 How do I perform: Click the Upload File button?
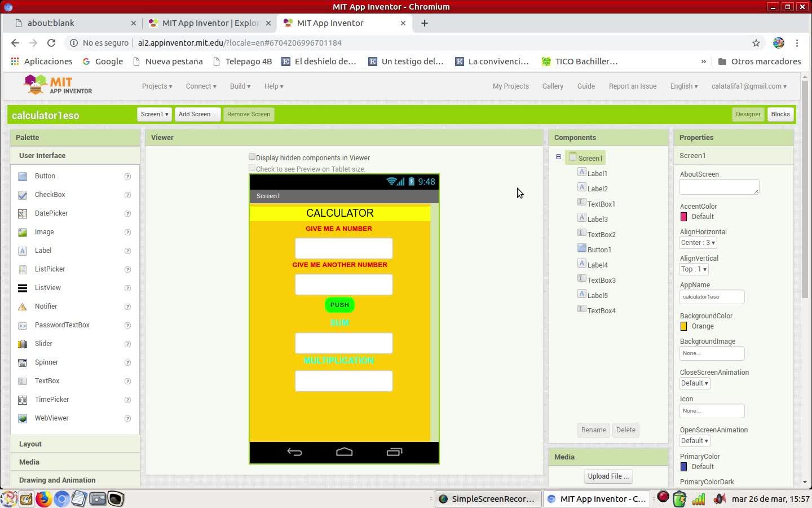tap(608, 476)
